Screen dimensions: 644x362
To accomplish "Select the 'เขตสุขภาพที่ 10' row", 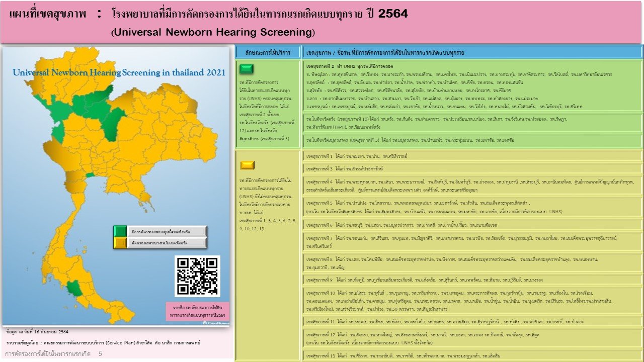I will click(x=472, y=301).
